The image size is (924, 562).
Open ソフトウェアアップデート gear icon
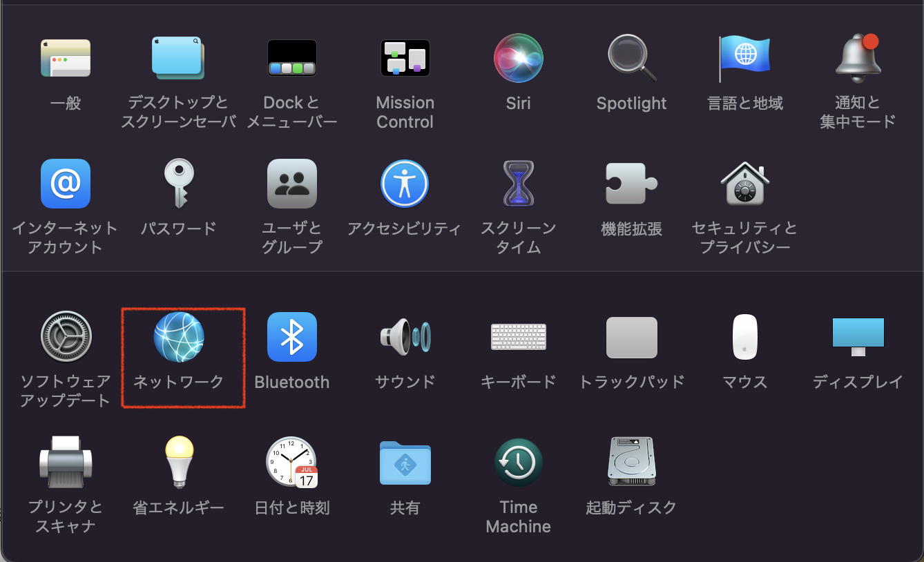(66, 337)
